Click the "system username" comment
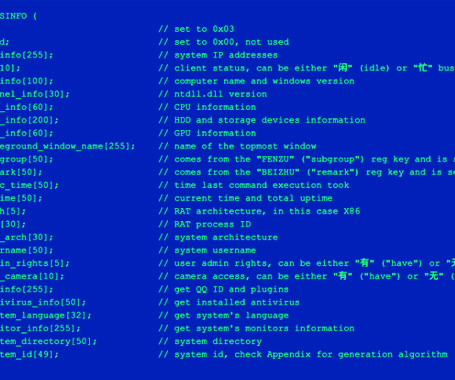455x380 pixels. 207,250
